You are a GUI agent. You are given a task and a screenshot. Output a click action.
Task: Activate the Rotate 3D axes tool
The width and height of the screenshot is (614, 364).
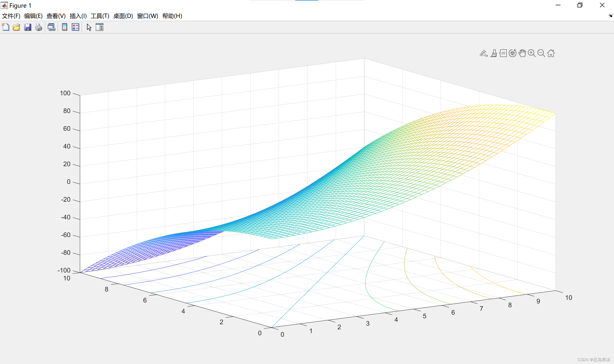click(x=512, y=53)
